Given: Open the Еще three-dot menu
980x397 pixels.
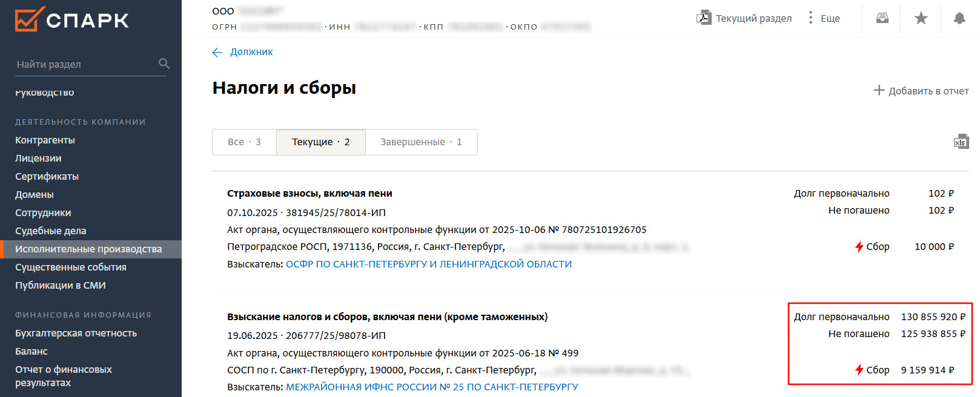Looking at the screenshot, I should [x=811, y=18].
